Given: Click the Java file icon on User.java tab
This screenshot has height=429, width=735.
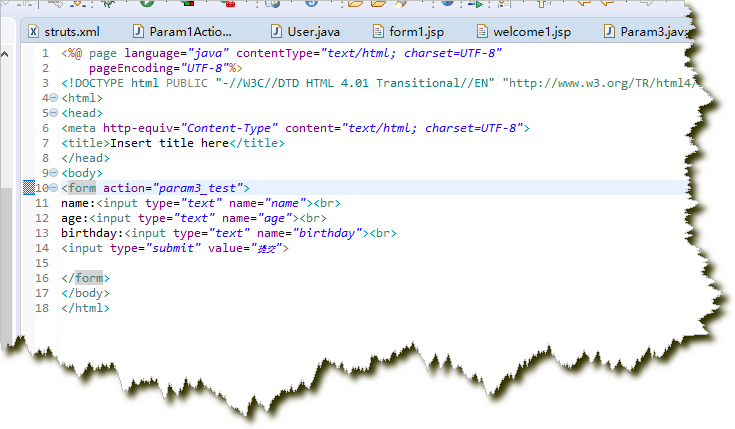Looking at the screenshot, I should tap(277, 31).
